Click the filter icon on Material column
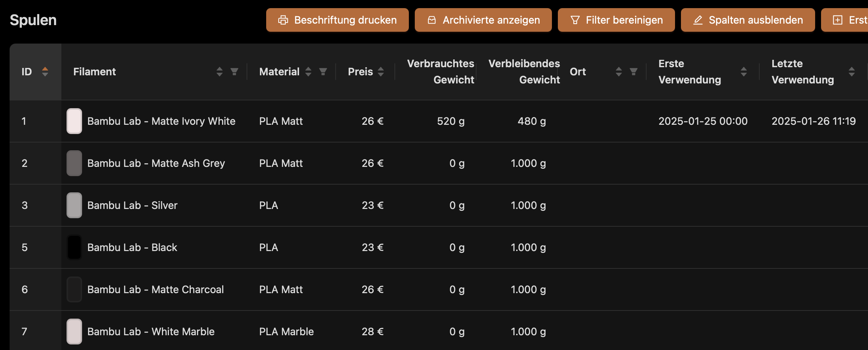Viewport: 868px width, 350px height. (x=323, y=72)
